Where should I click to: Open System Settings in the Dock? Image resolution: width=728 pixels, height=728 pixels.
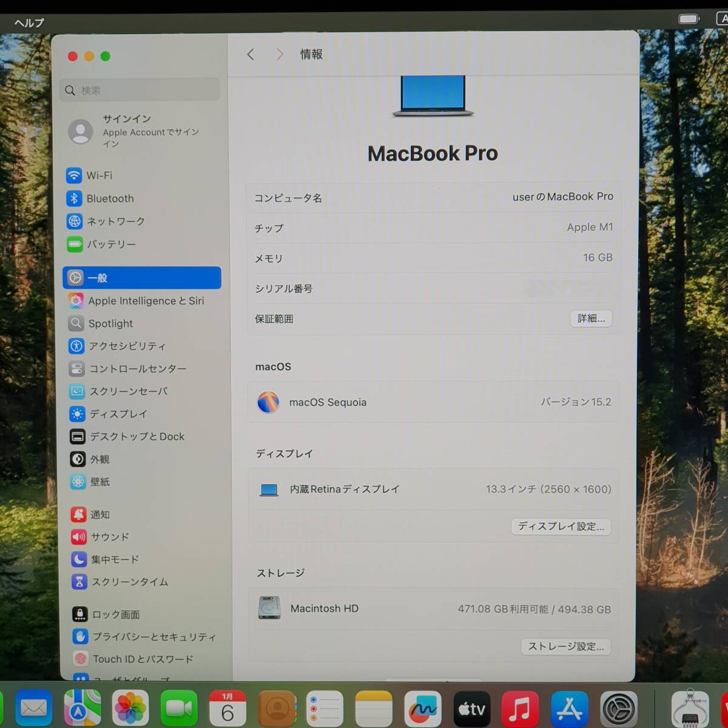(619, 708)
